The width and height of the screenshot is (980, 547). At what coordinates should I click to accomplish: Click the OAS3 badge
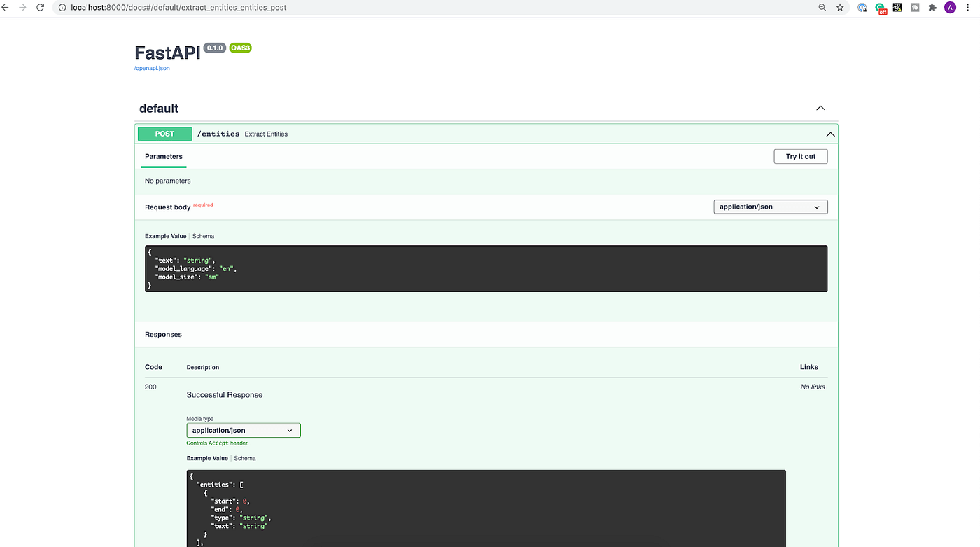[x=240, y=48]
